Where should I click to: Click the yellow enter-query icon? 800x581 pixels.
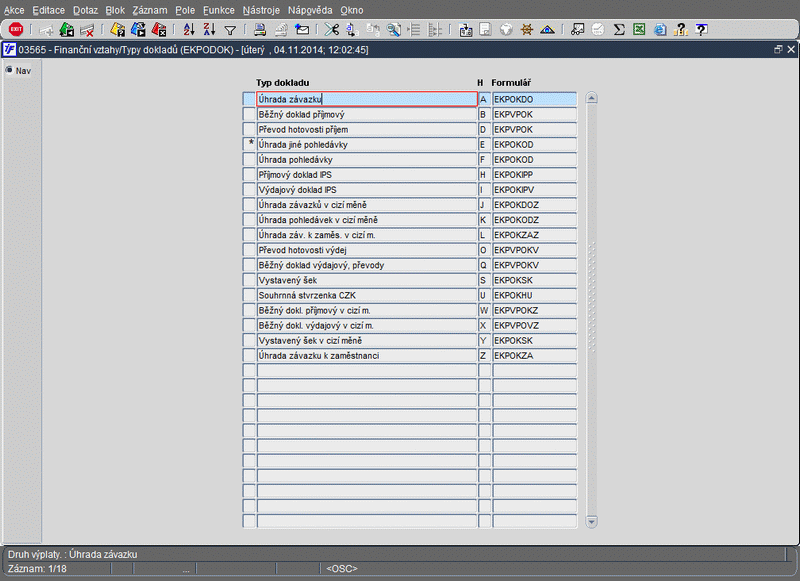(117, 30)
